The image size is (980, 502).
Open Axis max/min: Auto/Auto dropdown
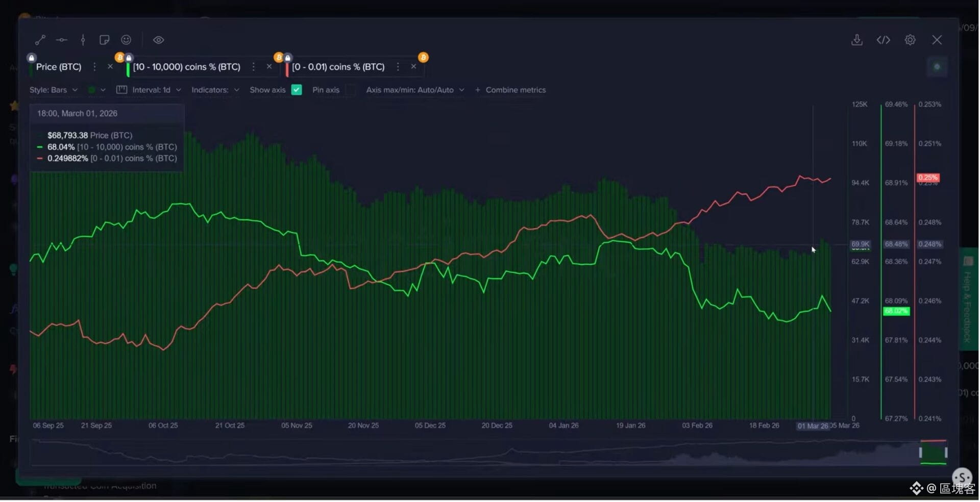click(x=415, y=90)
